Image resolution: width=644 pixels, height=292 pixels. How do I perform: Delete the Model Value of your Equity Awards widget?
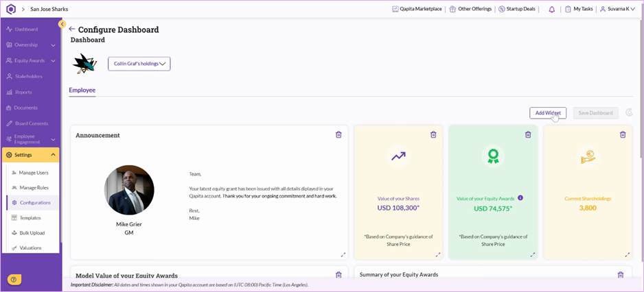click(338, 275)
